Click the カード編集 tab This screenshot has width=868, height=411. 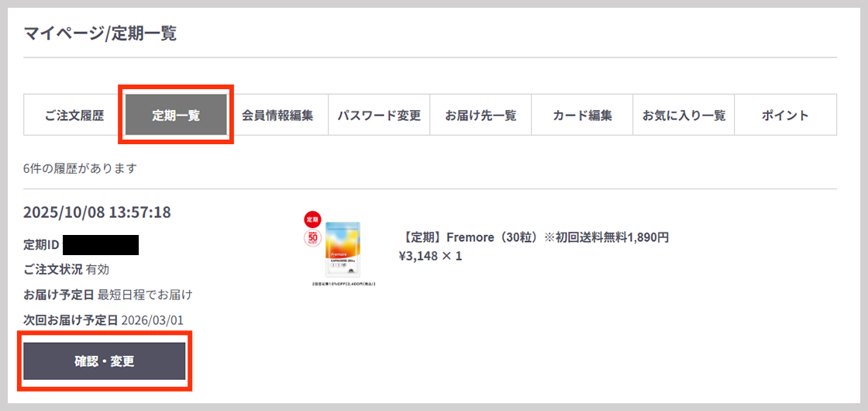coord(582,116)
